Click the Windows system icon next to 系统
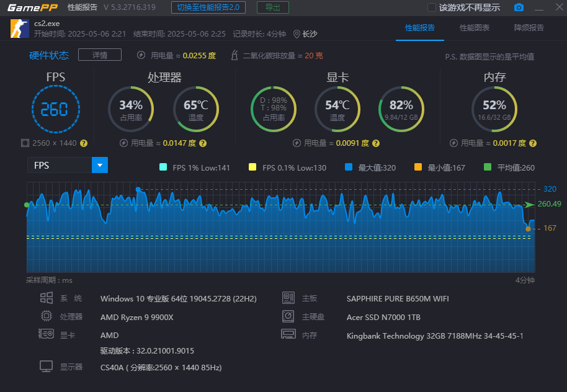The height and width of the screenshot is (392, 567). [47, 298]
